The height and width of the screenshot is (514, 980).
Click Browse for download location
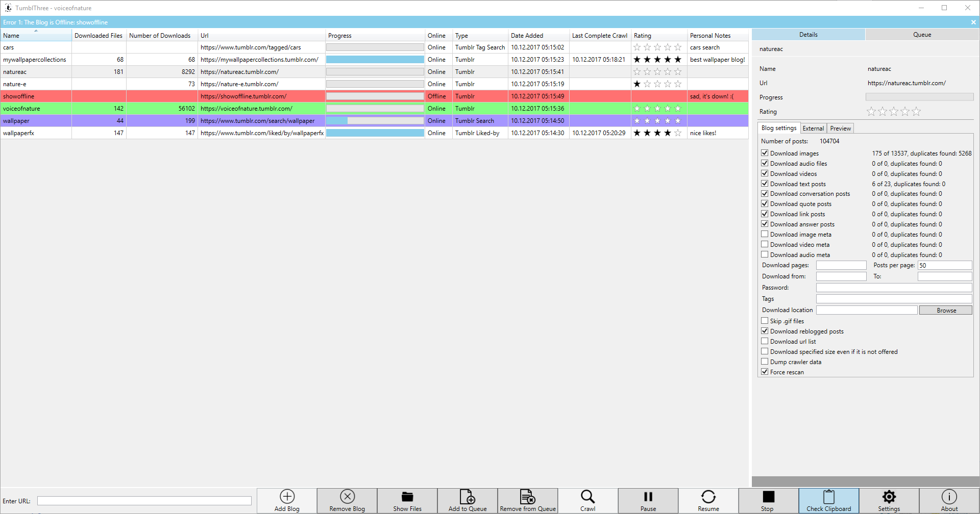946,311
